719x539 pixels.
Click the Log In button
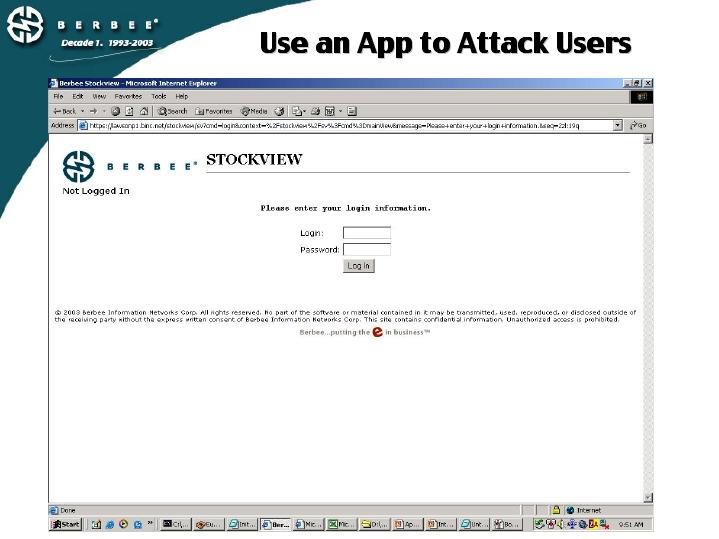[358, 266]
